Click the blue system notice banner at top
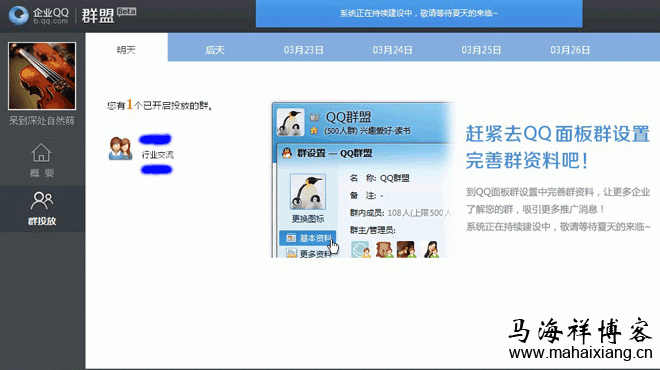The image size is (660, 370). click(x=419, y=13)
